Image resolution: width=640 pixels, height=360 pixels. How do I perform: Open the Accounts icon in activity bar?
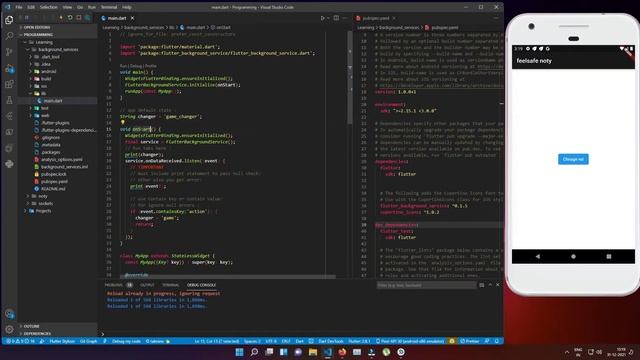coord(9,314)
